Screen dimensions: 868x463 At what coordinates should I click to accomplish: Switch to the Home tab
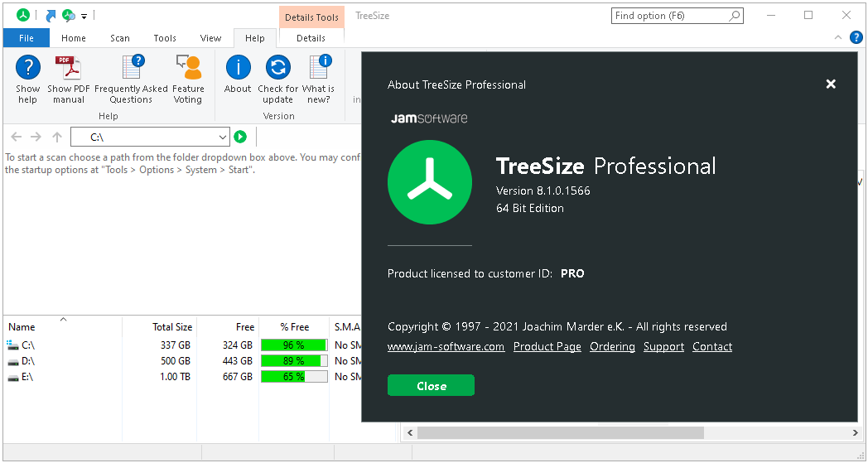click(x=74, y=38)
